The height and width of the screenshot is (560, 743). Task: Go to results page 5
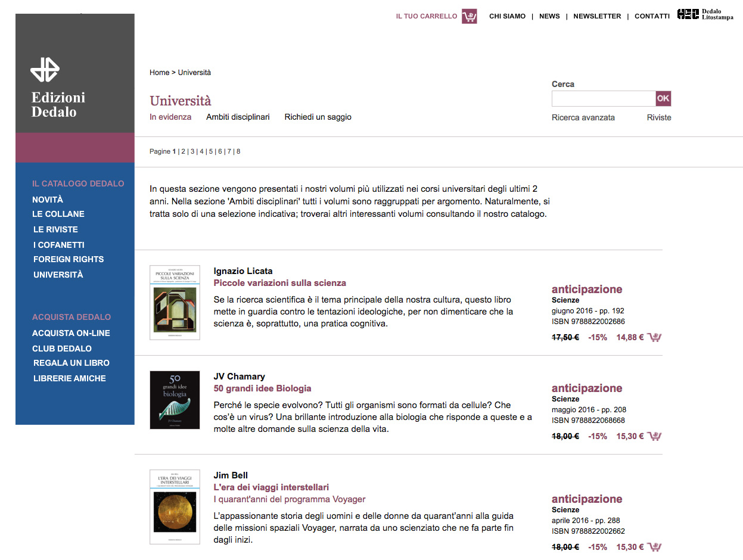click(211, 151)
